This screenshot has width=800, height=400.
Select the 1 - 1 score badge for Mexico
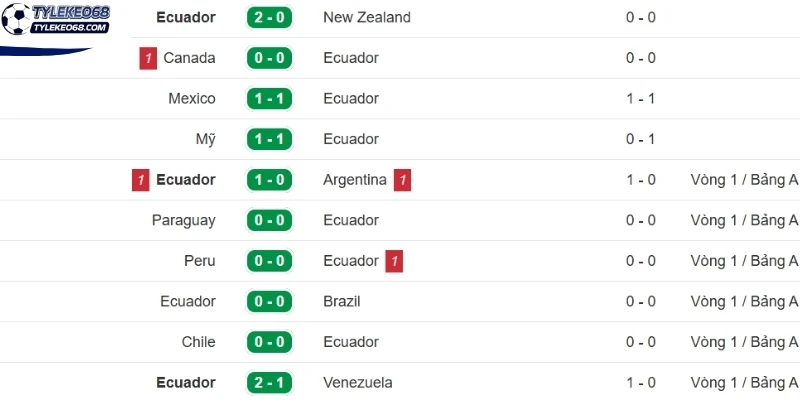click(269, 98)
